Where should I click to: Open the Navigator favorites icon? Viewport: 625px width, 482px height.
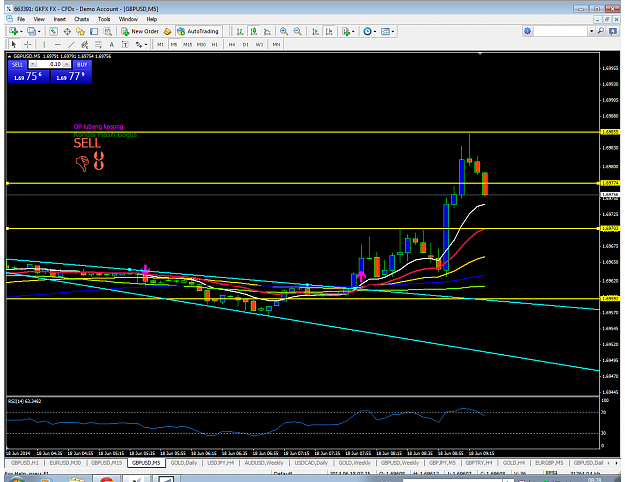(81, 31)
